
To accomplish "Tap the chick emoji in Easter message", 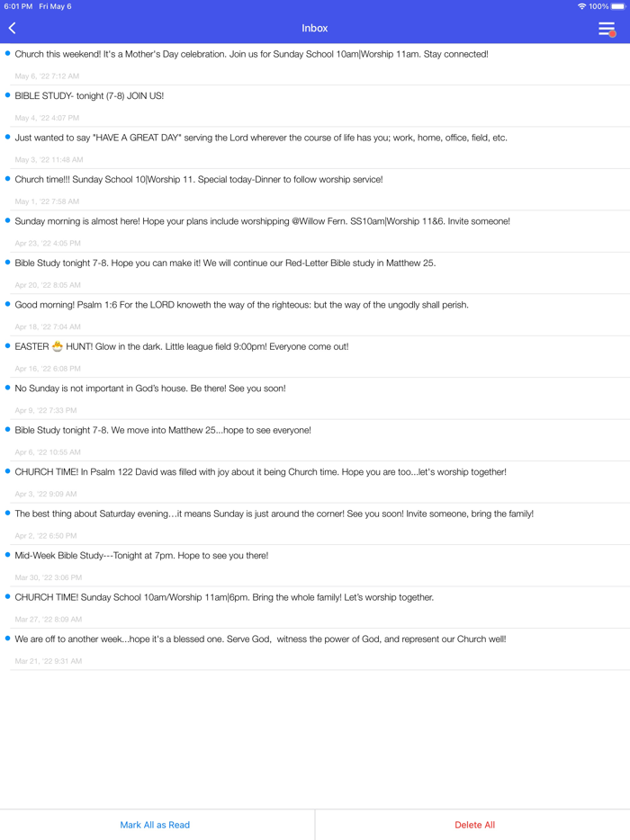I will (x=58, y=346).
